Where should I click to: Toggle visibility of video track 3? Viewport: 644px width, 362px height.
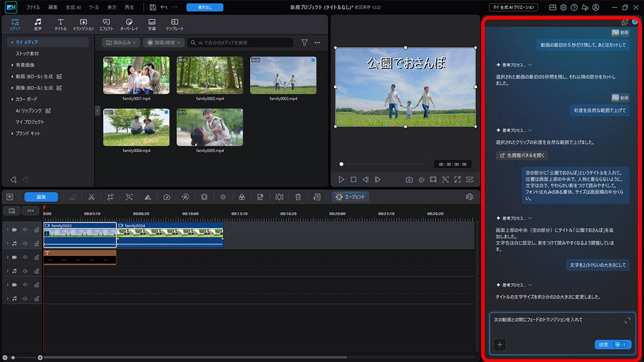[25, 284]
